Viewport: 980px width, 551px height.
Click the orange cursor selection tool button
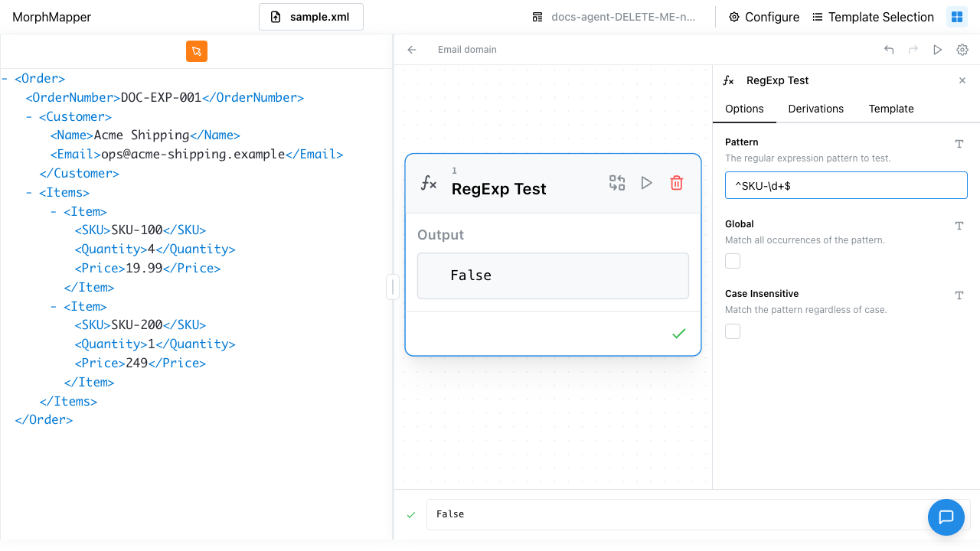click(x=197, y=51)
